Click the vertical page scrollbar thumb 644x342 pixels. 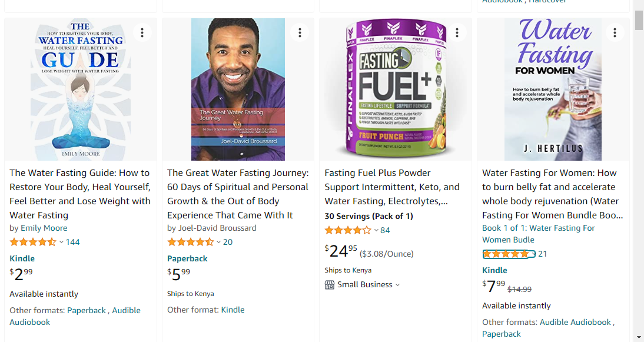tap(639, 20)
